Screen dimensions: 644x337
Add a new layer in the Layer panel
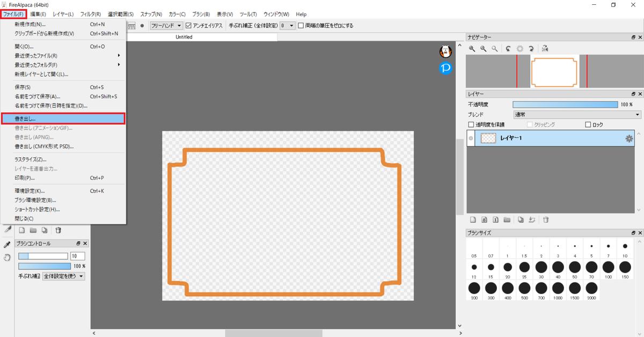click(473, 219)
